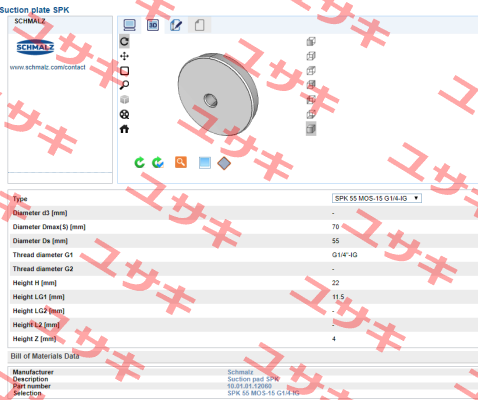Viewport: 478px width, 400px height.
Task: Click the Suction pad SPK description link
Action: coord(253,379)
